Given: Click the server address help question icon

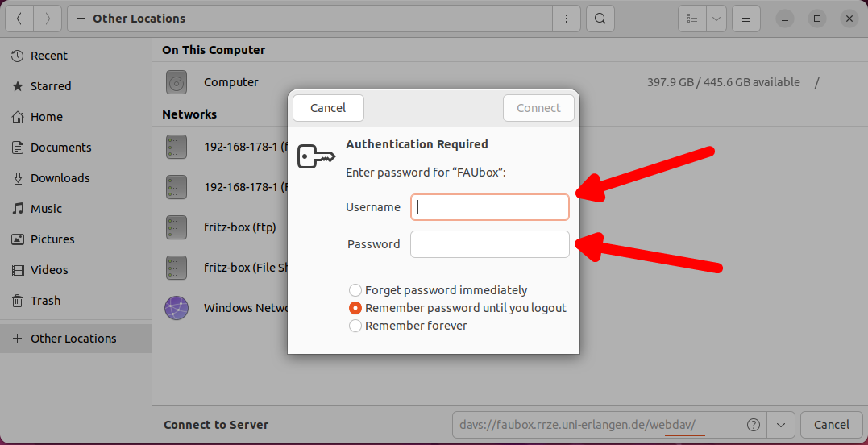Looking at the screenshot, I should point(754,425).
